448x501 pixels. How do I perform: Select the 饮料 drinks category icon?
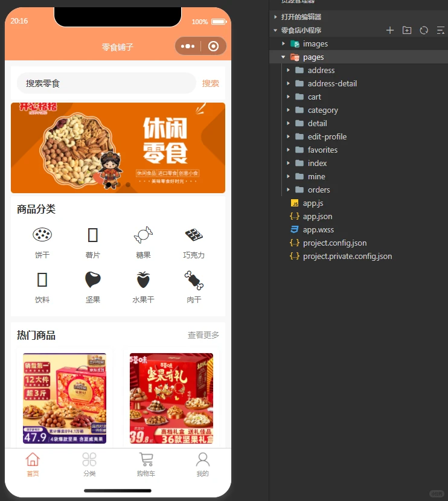click(x=42, y=279)
